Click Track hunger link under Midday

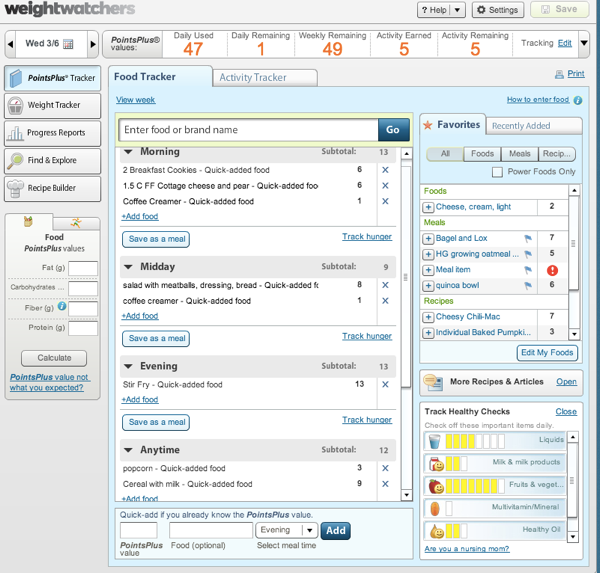367,336
